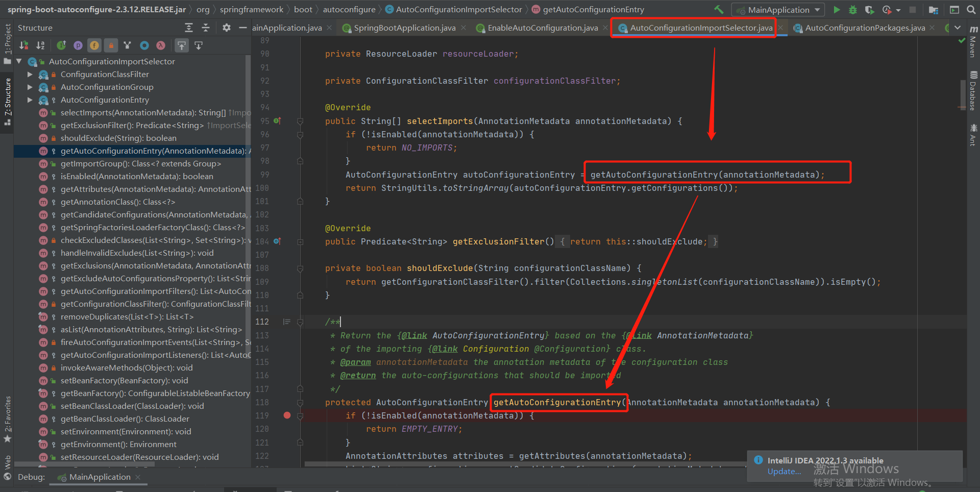Toggle the blue circle filter in Structure toolbar
This screenshot has width=980, height=492.
point(144,45)
